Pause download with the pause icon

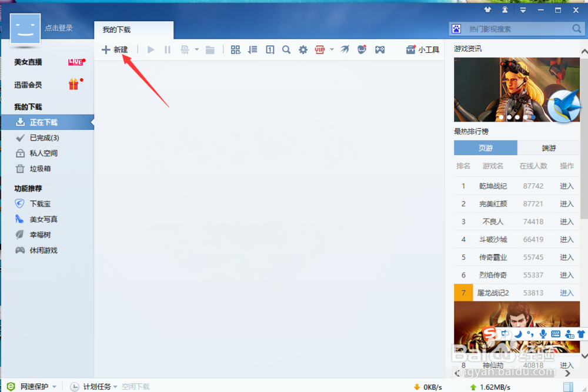pos(167,49)
